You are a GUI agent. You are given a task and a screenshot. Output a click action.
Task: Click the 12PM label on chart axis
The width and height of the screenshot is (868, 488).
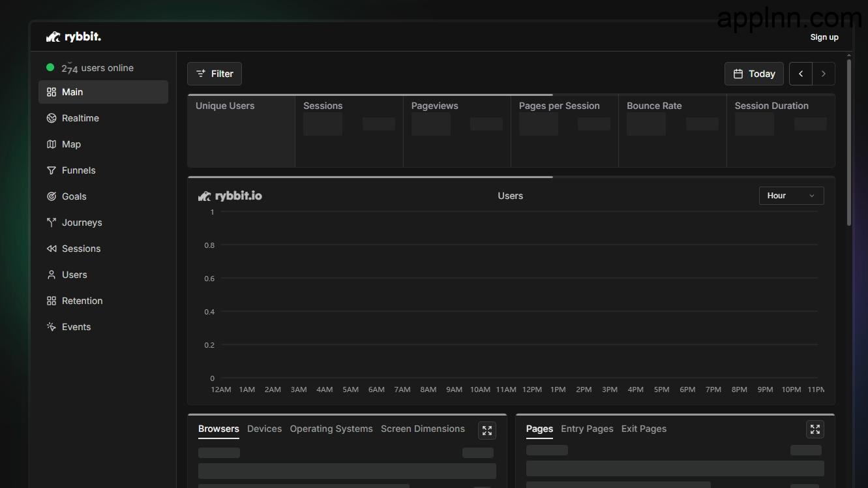coord(532,389)
